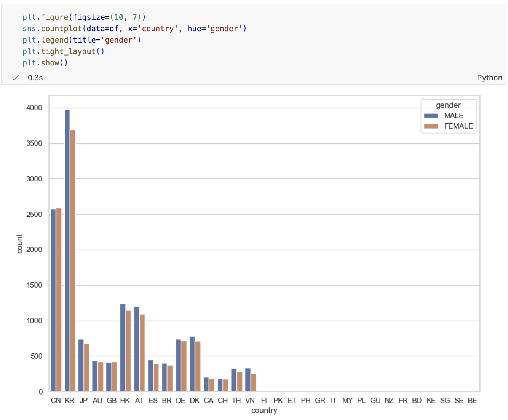Click the SG country tick label
Viewport: 508px width, 420px height.
[x=445, y=401]
